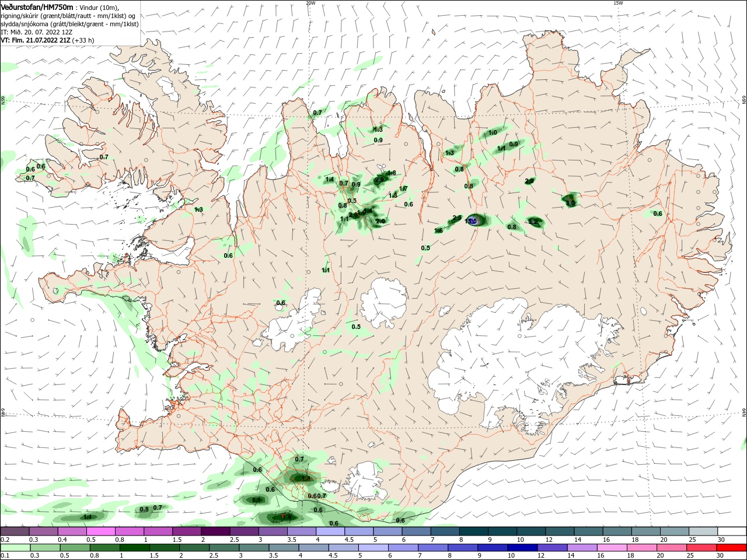Click the '0.4' label in the top legend row
This screenshot has width=747, height=560.
point(62,540)
